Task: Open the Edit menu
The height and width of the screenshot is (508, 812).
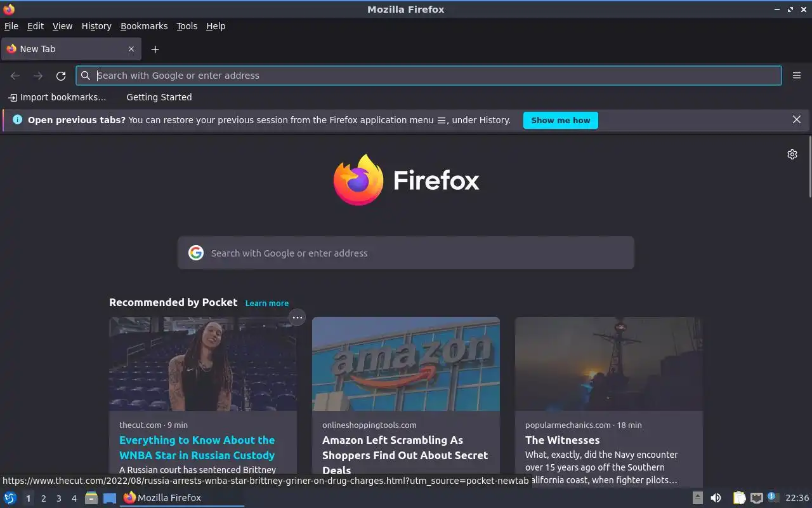Action: pyautogui.click(x=36, y=26)
